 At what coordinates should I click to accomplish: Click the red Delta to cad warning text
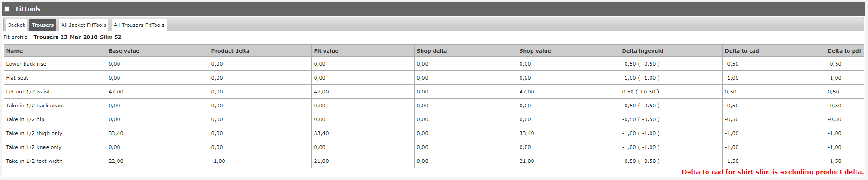tap(773, 172)
